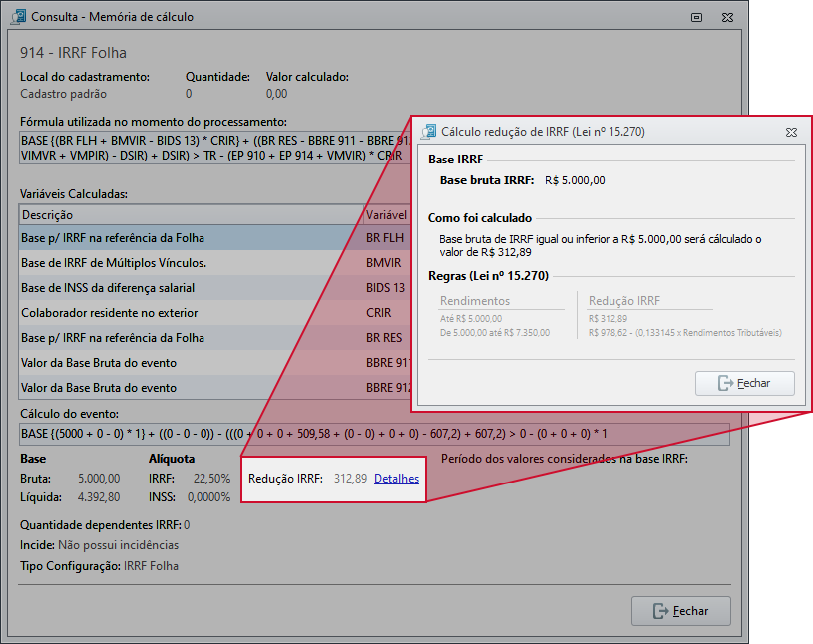
Task: Click the '914 - IRRF Folha' heading
Action: (73, 52)
